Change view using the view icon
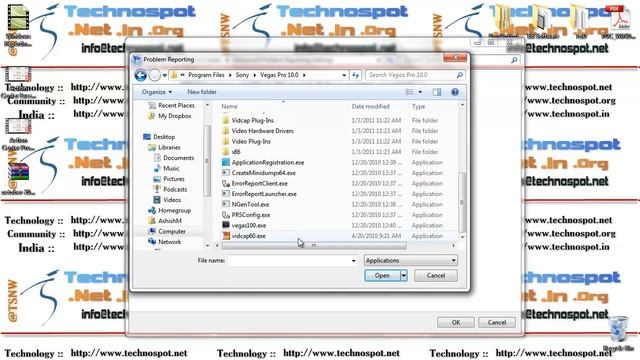The height and width of the screenshot is (360, 640). pos(409,92)
